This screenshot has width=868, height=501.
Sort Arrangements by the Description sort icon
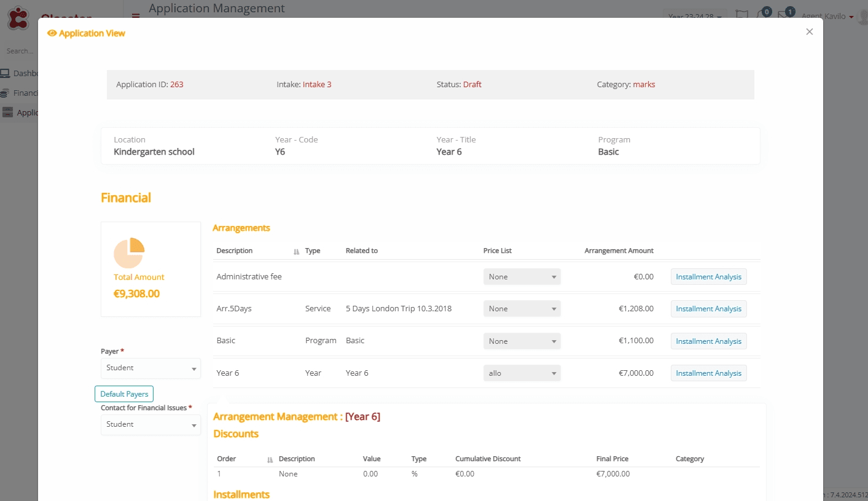tap(296, 251)
